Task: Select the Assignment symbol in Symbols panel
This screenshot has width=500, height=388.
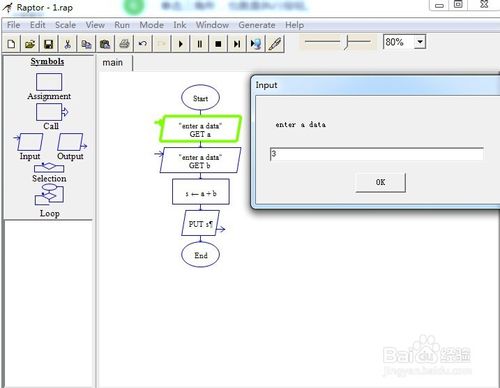Action: (x=49, y=87)
